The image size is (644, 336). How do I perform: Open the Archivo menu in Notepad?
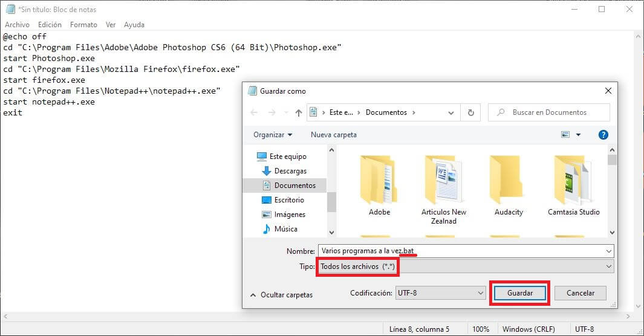click(18, 25)
